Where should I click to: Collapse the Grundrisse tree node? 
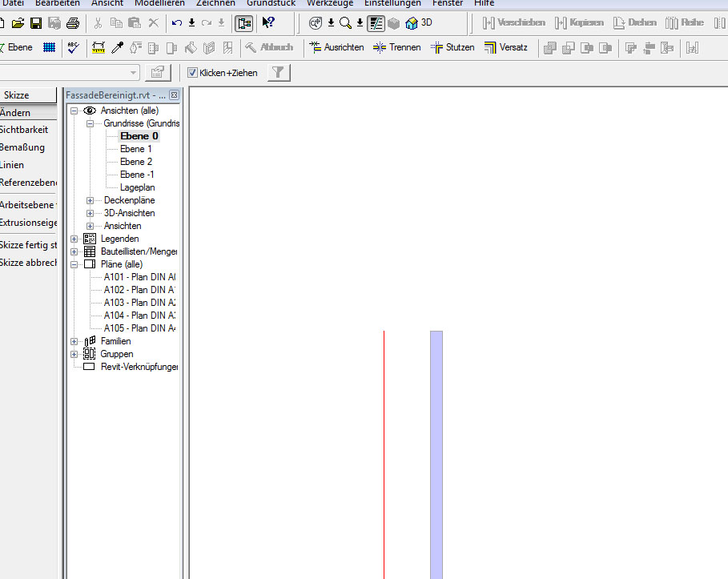pyautogui.click(x=90, y=123)
